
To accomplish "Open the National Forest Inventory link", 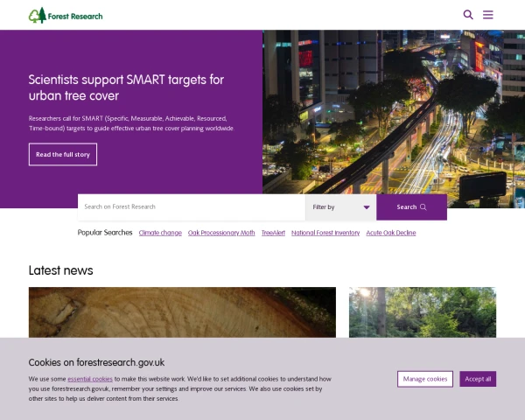I will click(325, 233).
